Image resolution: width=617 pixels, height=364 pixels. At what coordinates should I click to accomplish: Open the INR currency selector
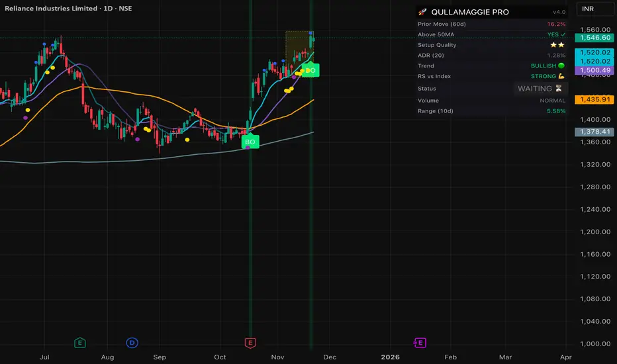[x=595, y=9]
